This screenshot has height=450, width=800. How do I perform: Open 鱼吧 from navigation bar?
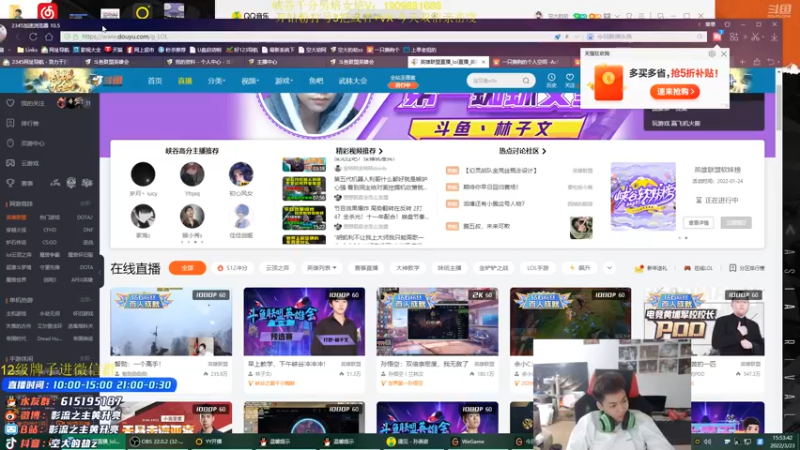pos(316,81)
